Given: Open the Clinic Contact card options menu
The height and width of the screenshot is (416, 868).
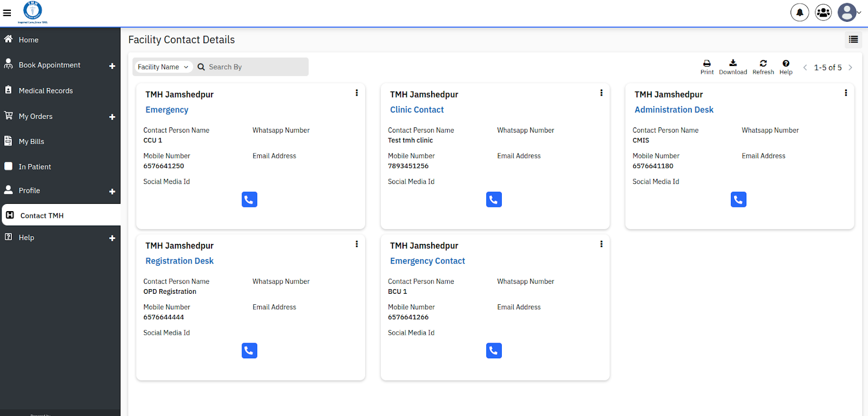Looking at the screenshot, I should pos(602,93).
